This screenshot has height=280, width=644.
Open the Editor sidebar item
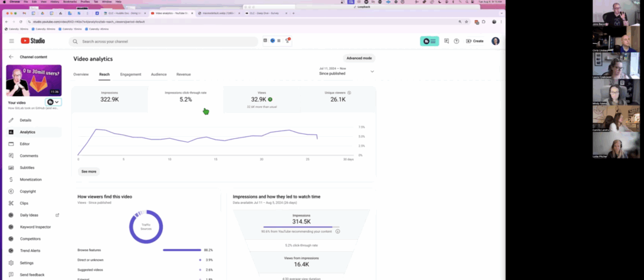25,144
